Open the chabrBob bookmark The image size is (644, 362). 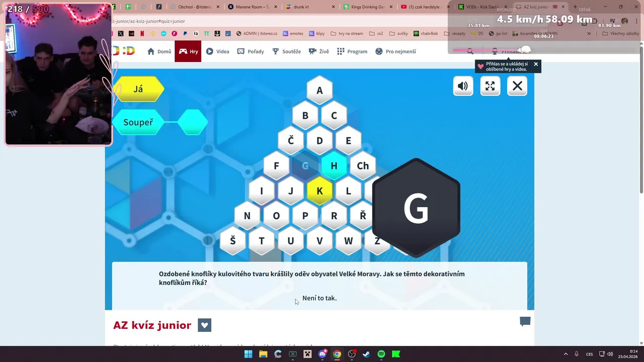click(x=426, y=34)
